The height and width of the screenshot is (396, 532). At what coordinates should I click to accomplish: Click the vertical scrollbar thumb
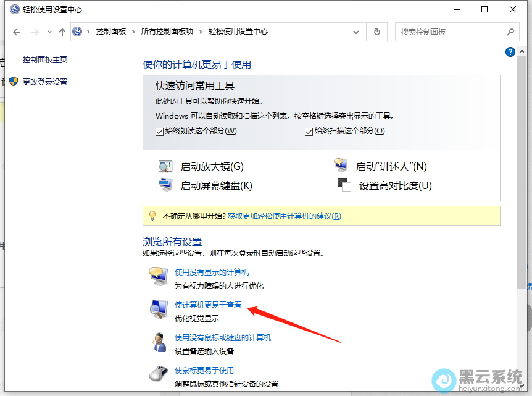(522, 172)
